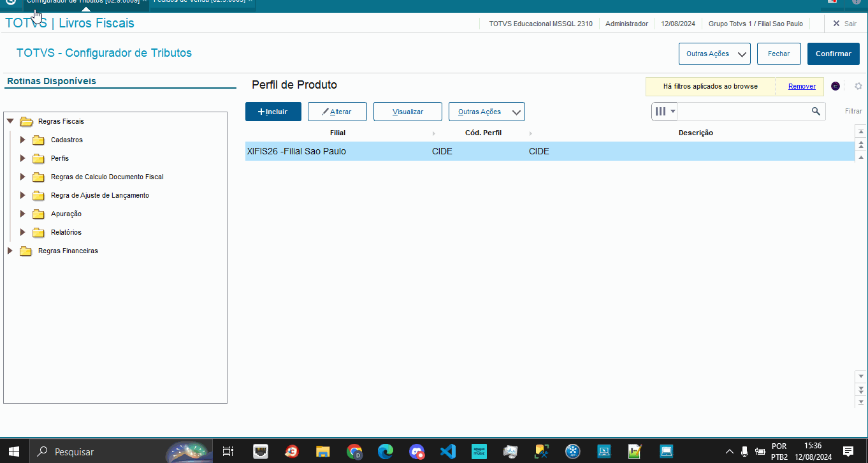Click the Alterar button
This screenshot has width=868, height=463.
coord(338,112)
